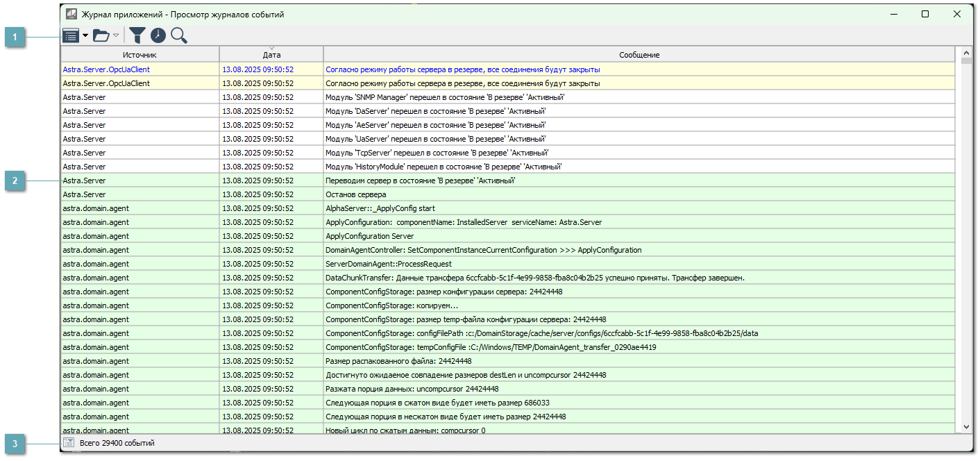Select the AlphaServer::_ApplyConfig start row
Screen dimensions: 980x461
coord(278,208)
